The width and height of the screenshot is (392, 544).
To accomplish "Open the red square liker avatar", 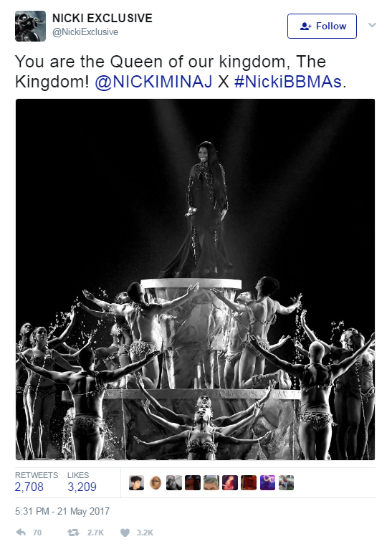I will pos(249,482).
